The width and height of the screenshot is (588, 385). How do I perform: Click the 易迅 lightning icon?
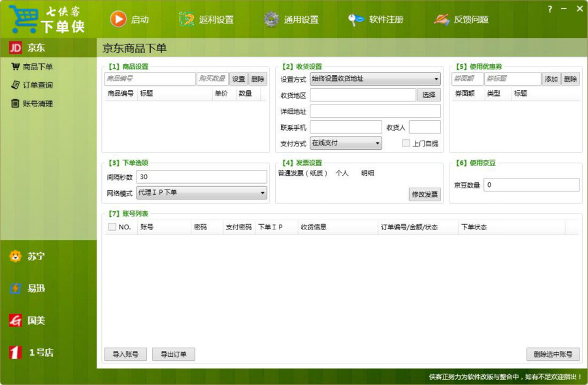(16, 288)
